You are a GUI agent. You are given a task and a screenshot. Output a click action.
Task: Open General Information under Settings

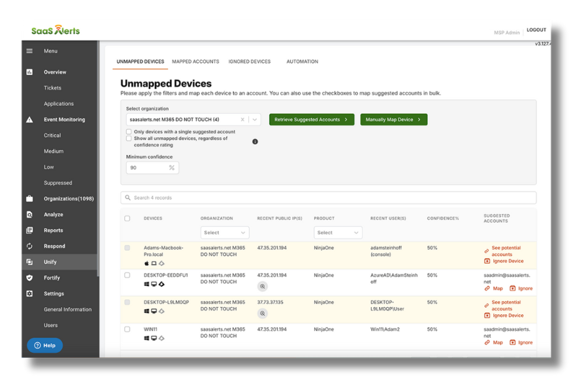pos(67,310)
